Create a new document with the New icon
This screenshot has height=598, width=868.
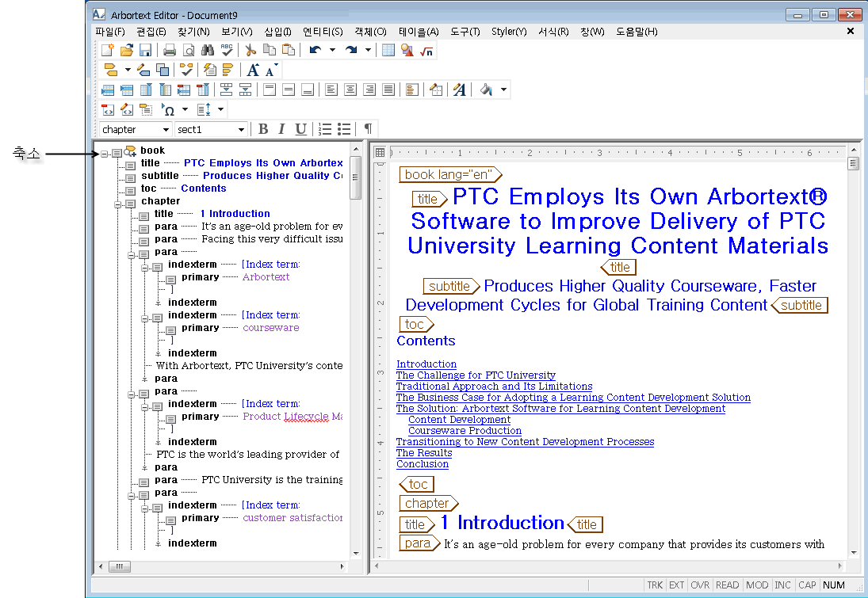click(107, 51)
